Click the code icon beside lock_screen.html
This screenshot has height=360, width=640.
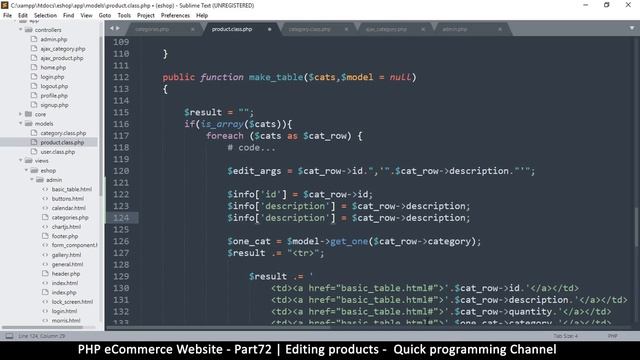[45, 302]
